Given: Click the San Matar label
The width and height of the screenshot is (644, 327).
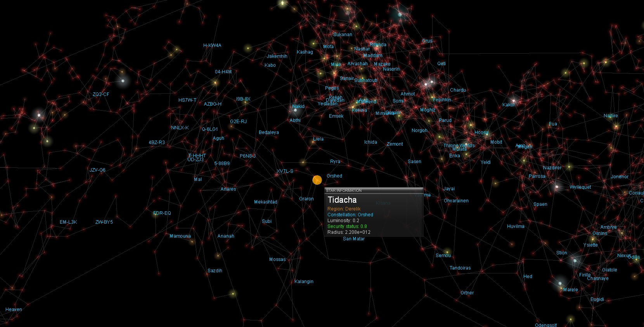Looking at the screenshot, I should (354, 239).
